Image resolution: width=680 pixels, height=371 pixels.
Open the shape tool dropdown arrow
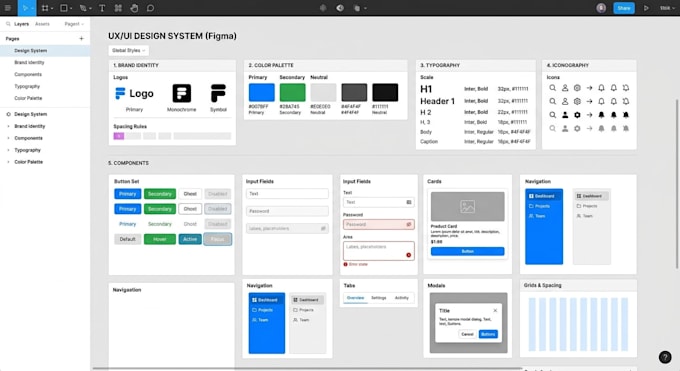click(71, 8)
